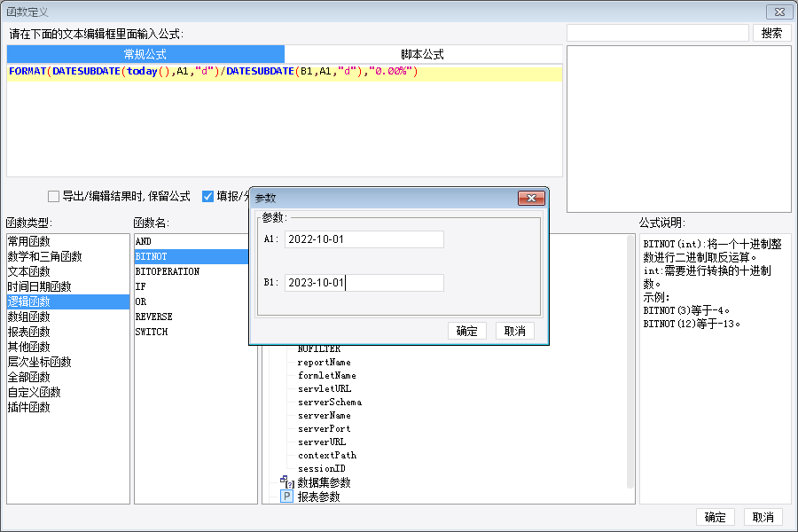The width and height of the screenshot is (798, 532).
Task: Select contextPath in the variable tree
Action: (x=326, y=455)
